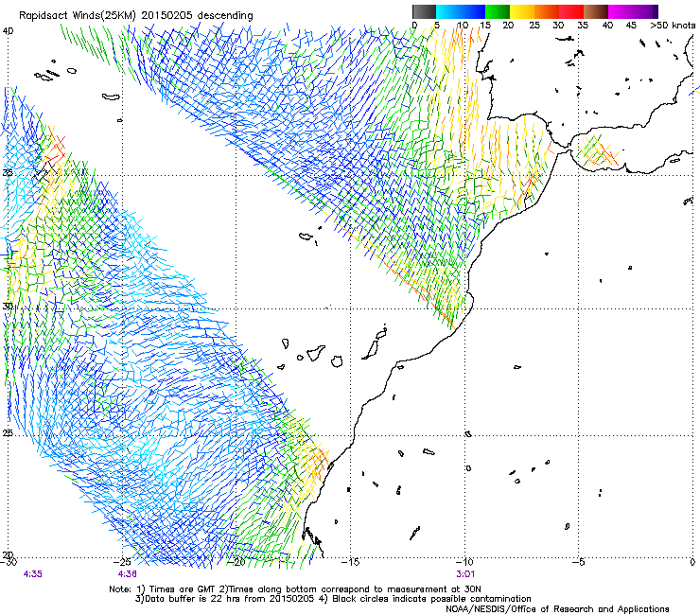Click the purple pass time '4:35'
Image resolution: width=700 pixels, height=615 pixels.
(x=32, y=574)
